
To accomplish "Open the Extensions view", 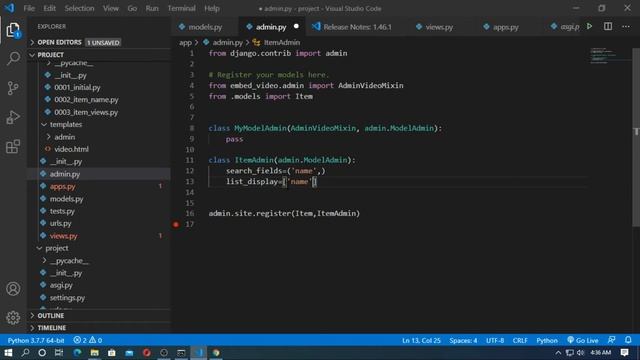I will pos(13,147).
